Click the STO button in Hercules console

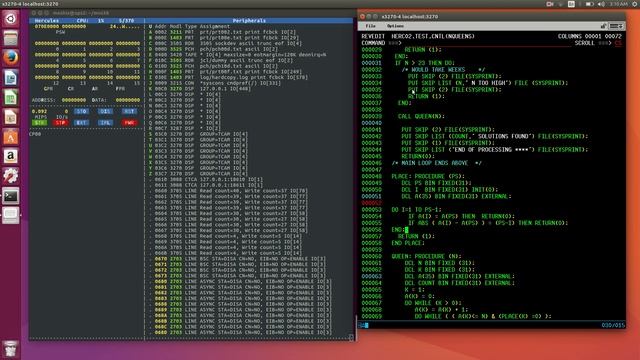point(81,111)
